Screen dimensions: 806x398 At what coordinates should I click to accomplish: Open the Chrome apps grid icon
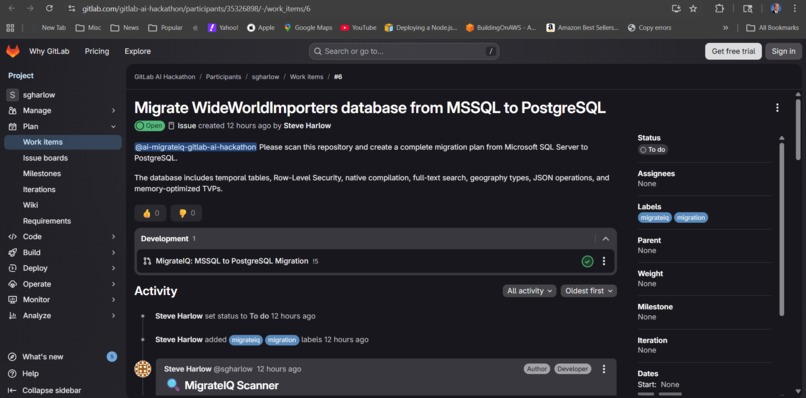pyautogui.click(x=10, y=28)
